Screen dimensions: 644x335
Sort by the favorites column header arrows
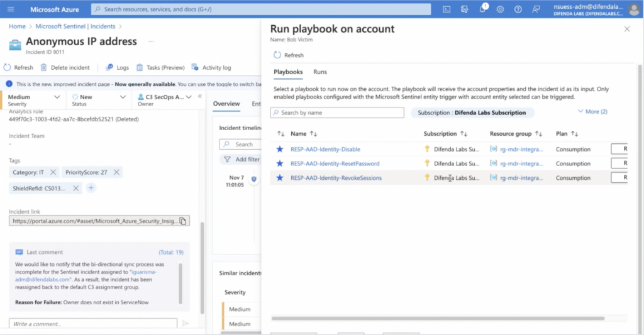click(x=280, y=133)
